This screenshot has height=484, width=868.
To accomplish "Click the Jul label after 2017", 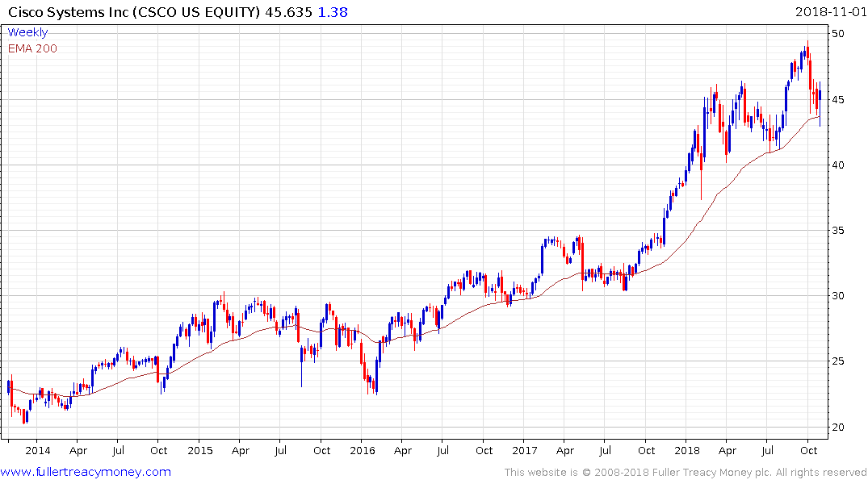I will point(605,451).
